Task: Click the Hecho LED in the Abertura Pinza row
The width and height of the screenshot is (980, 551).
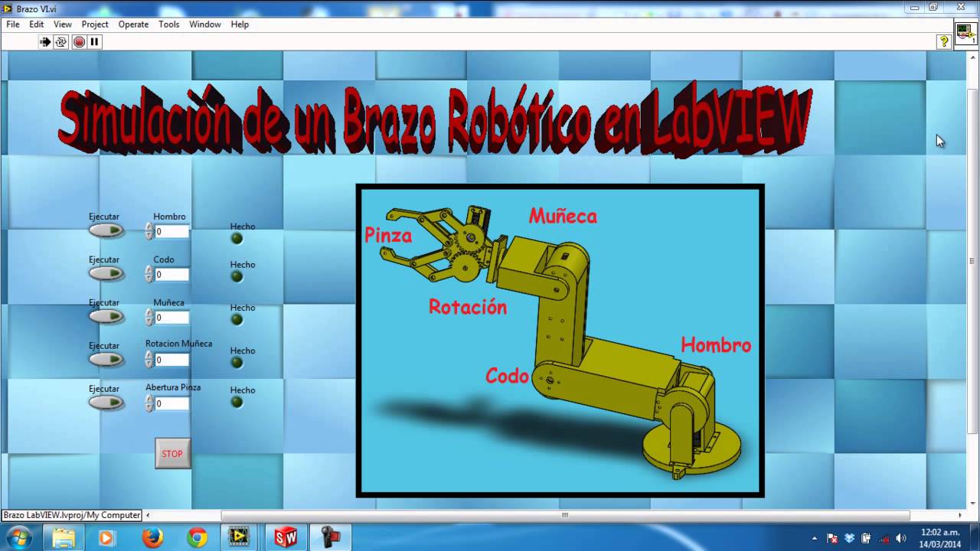Action: coord(237,402)
